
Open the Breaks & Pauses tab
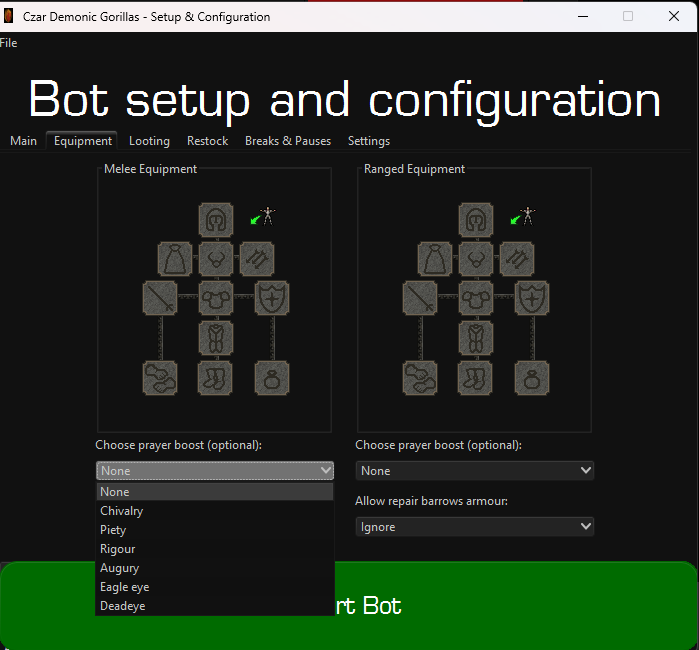[287, 141]
